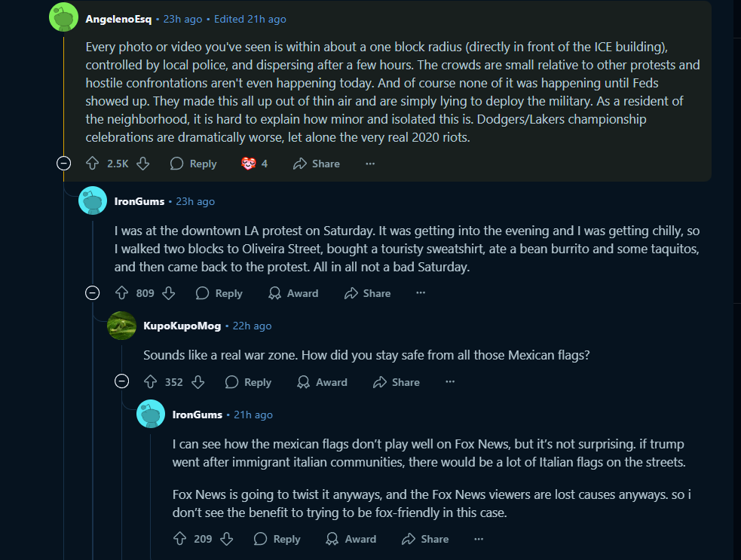Collapse IronGums' 809-vote comment thread
741x560 pixels.
[x=93, y=293]
